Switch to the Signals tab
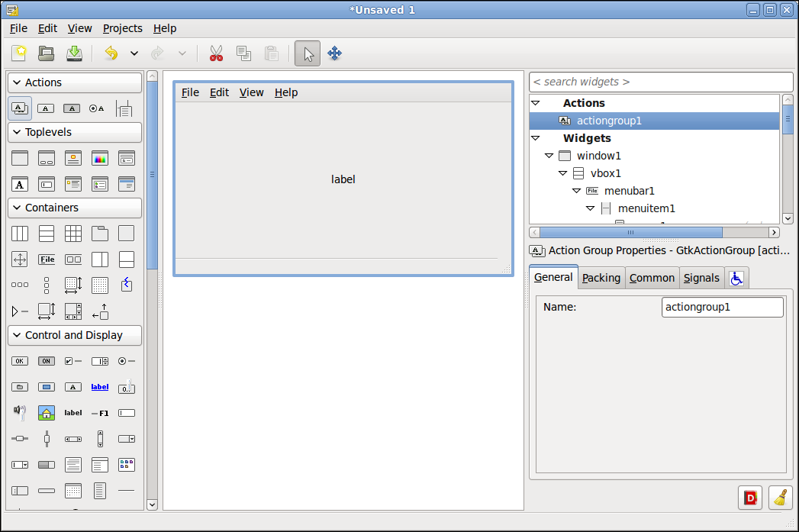Screen dimensions: 799x532 [x=701, y=279]
